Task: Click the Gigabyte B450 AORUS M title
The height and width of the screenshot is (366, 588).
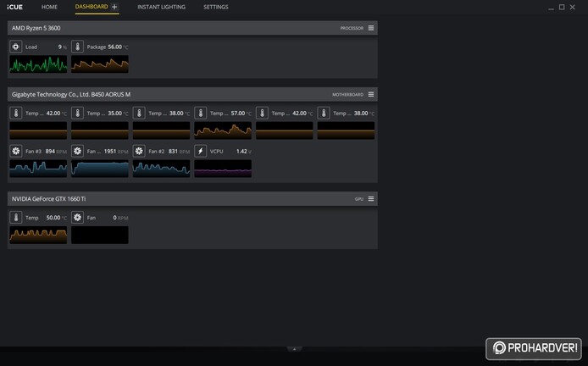Action: click(71, 95)
